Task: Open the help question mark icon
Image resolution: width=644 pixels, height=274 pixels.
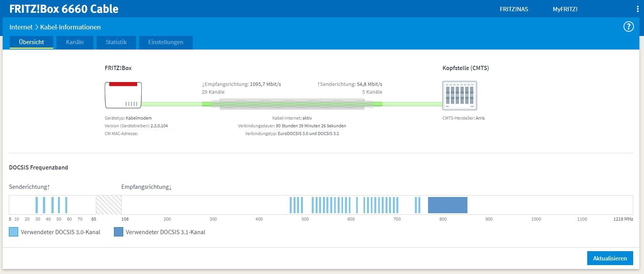Action: click(629, 27)
